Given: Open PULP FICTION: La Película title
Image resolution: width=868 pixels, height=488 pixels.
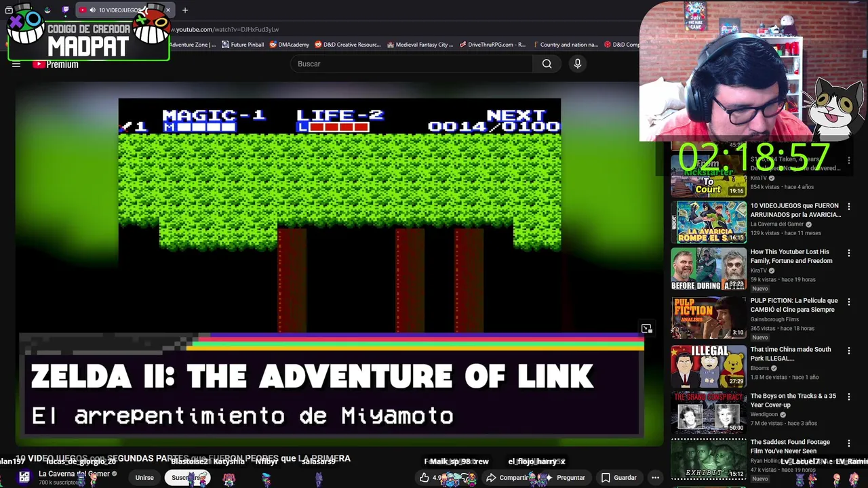Looking at the screenshot, I should [x=794, y=305].
